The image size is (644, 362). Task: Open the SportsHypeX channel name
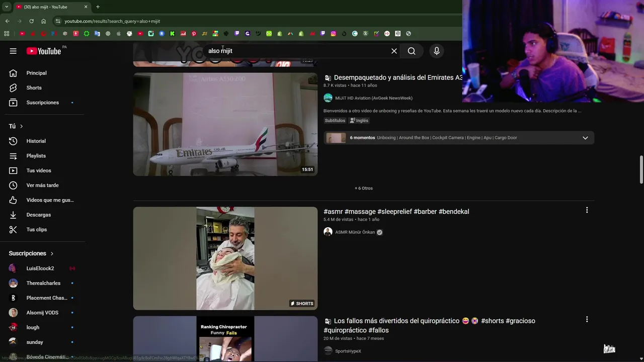click(348, 351)
